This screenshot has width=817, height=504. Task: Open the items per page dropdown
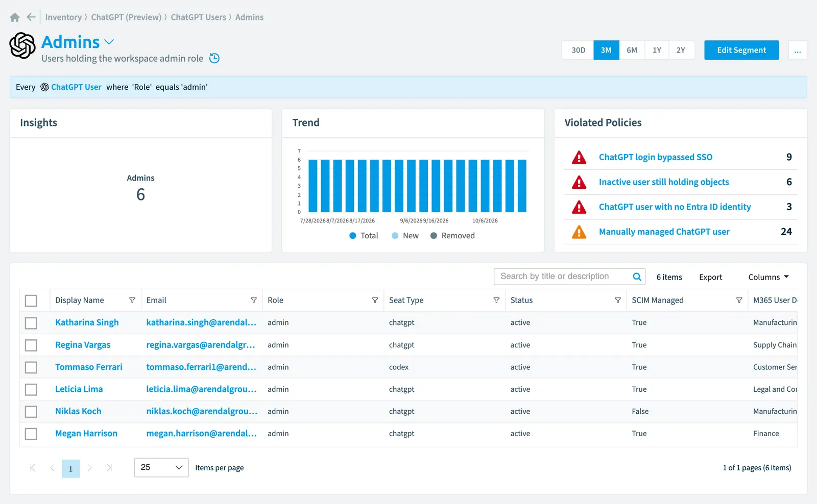click(161, 467)
